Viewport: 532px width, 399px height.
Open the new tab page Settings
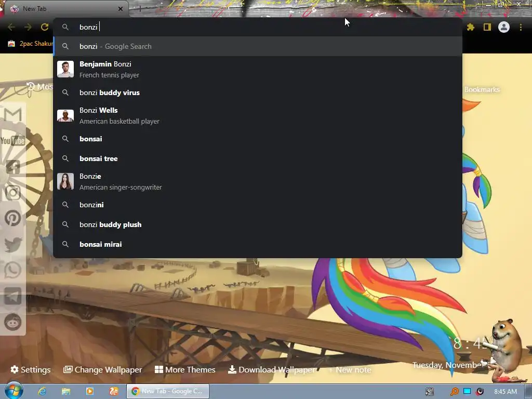click(x=31, y=369)
